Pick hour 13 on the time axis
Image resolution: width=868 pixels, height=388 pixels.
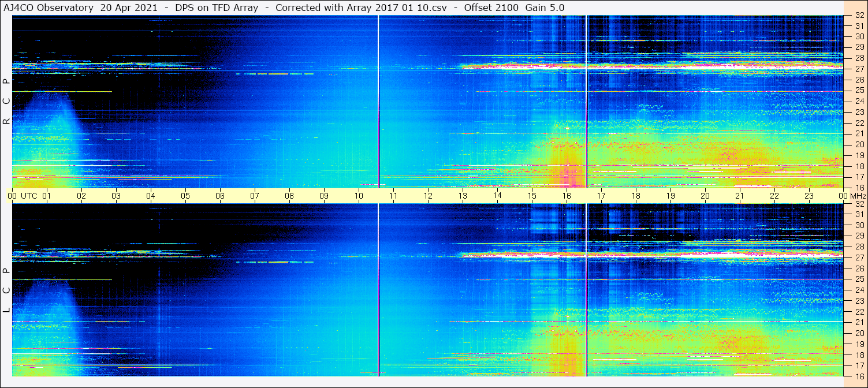(x=463, y=196)
